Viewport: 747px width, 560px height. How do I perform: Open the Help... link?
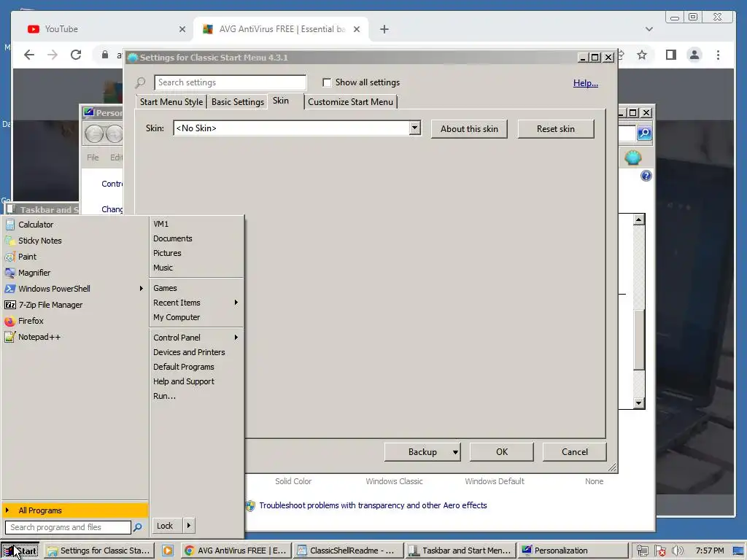click(586, 83)
